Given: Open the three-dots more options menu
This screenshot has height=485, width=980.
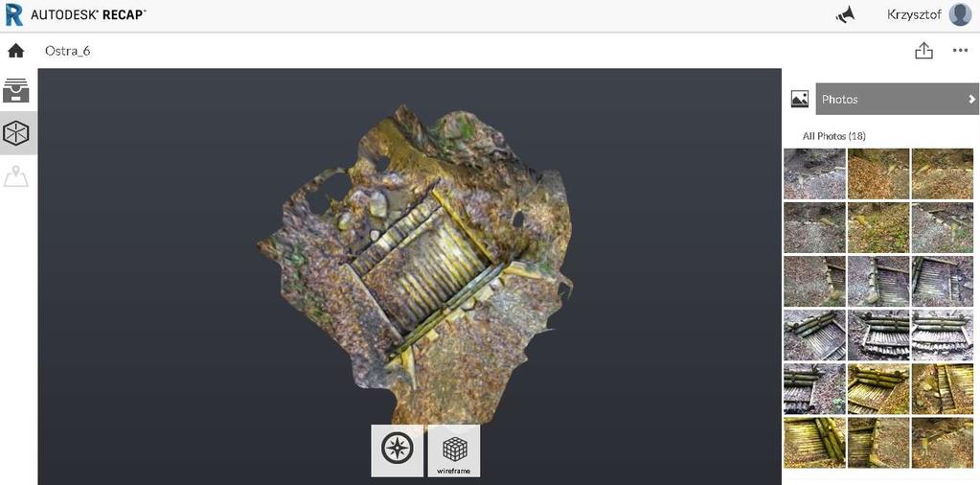Looking at the screenshot, I should pyautogui.click(x=960, y=51).
